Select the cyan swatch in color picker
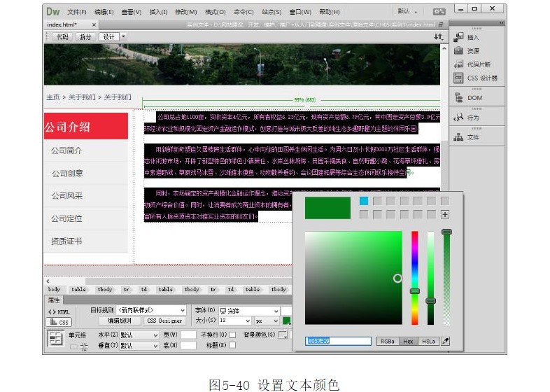Image resolution: width=550 pixels, height=392 pixels. [364, 201]
